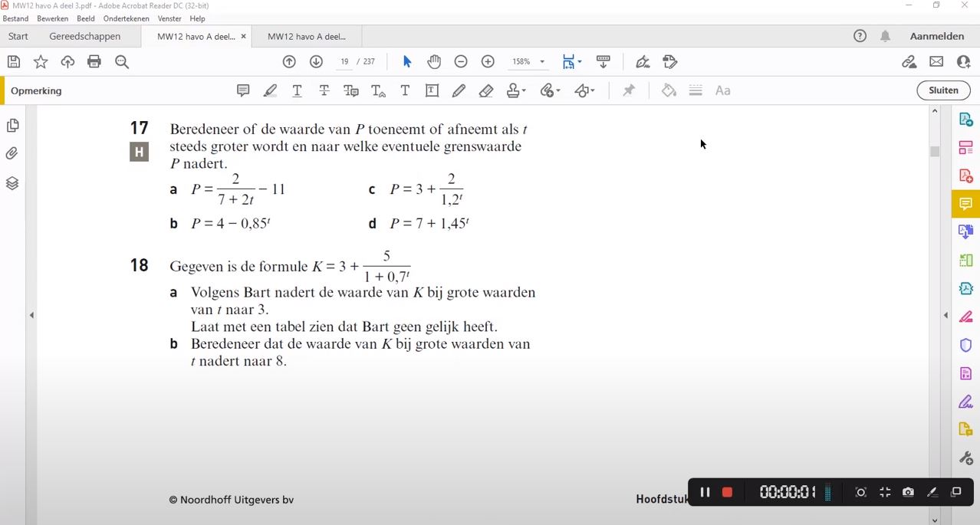Print the document with the printer icon
This screenshot has width=980, height=525.
[x=94, y=62]
